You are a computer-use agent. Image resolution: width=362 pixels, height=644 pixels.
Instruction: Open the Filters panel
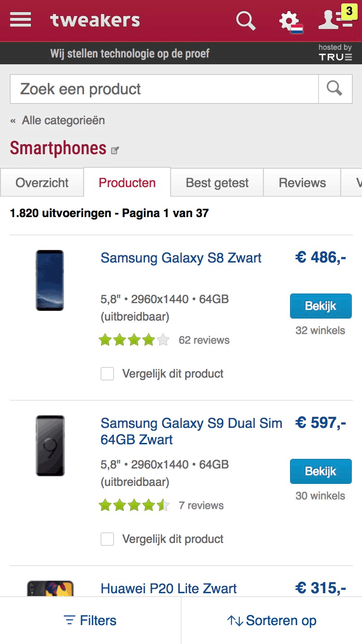[90, 620]
